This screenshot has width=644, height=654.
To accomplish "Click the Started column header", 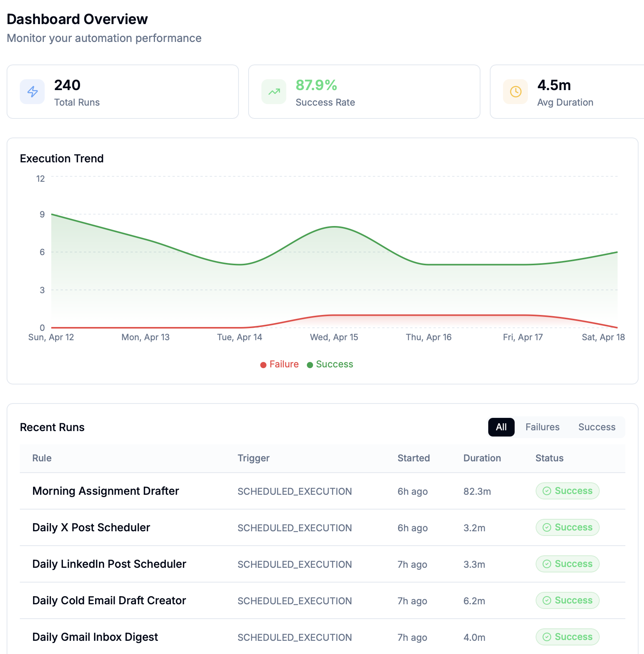I will (x=414, y=458).
